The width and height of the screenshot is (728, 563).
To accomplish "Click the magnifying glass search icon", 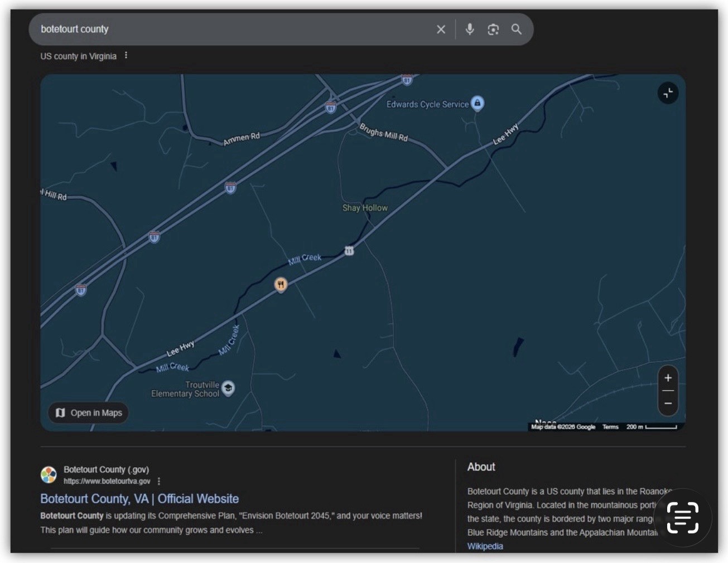I will coord(517,29).
